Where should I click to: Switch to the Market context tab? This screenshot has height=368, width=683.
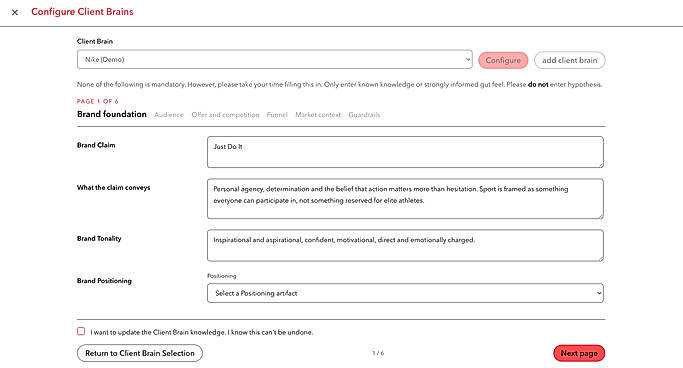[318, 115]
